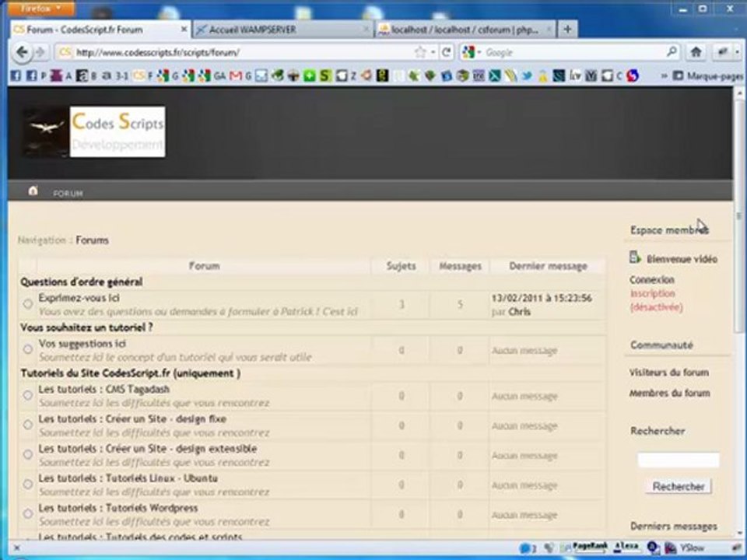747x560 pixels.
Task: Switch to the localhost csforum phpMyAdmin tab
Action: coord(465,30)
